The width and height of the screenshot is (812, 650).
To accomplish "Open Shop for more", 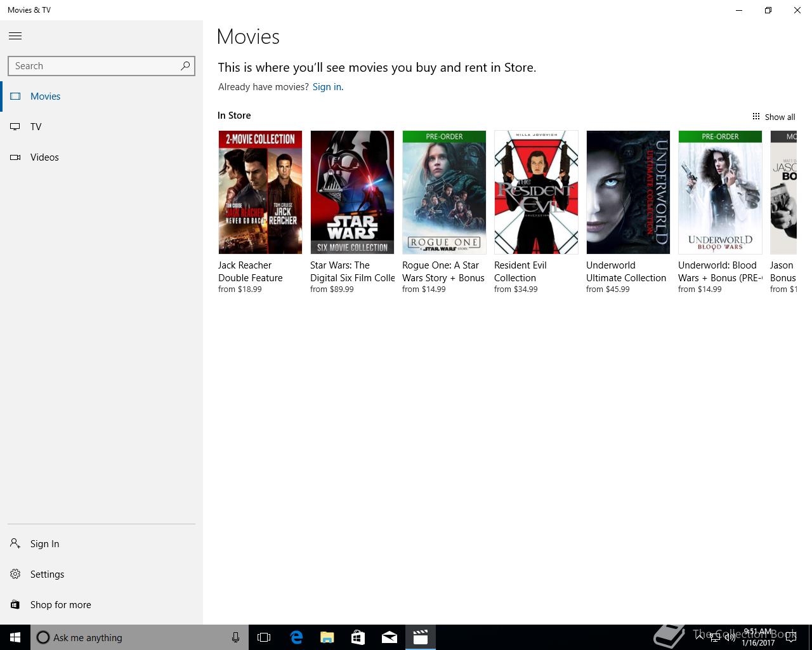I will tap(101, 605).
